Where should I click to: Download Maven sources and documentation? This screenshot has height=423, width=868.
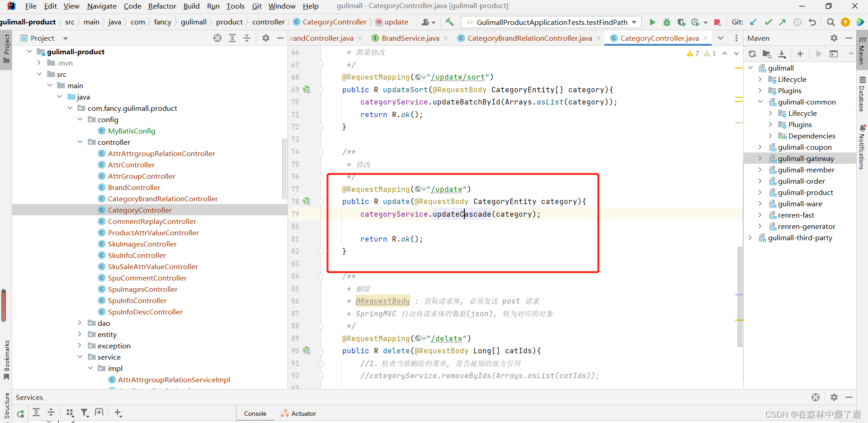click(782, 54)
